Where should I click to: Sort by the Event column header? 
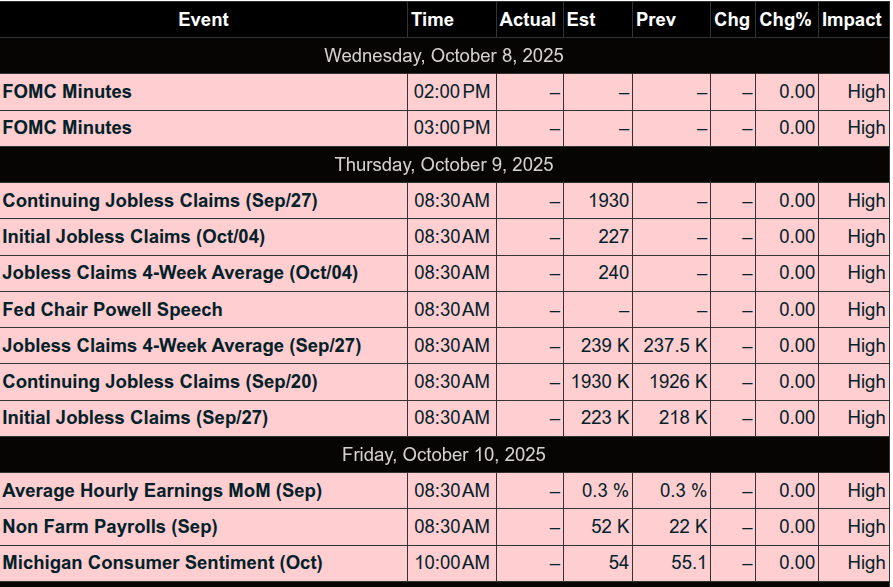coord(203,20)
